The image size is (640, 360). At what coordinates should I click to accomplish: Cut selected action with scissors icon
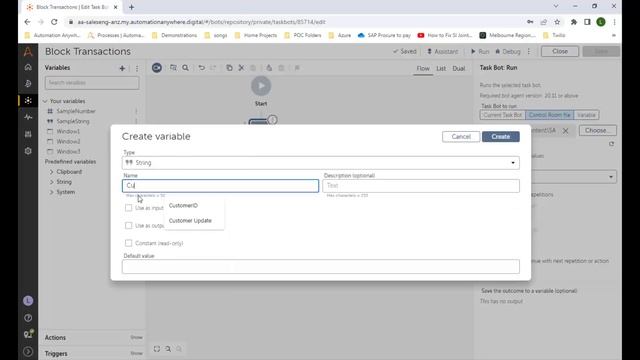[241, 68]
